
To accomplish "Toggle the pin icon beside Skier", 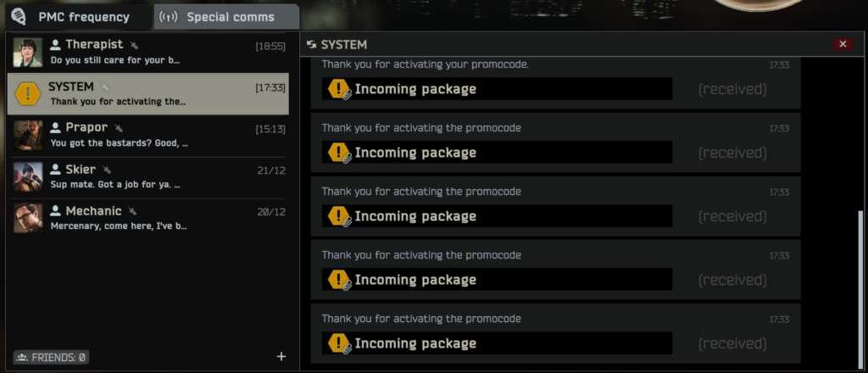I will click(x=107, y=170).
